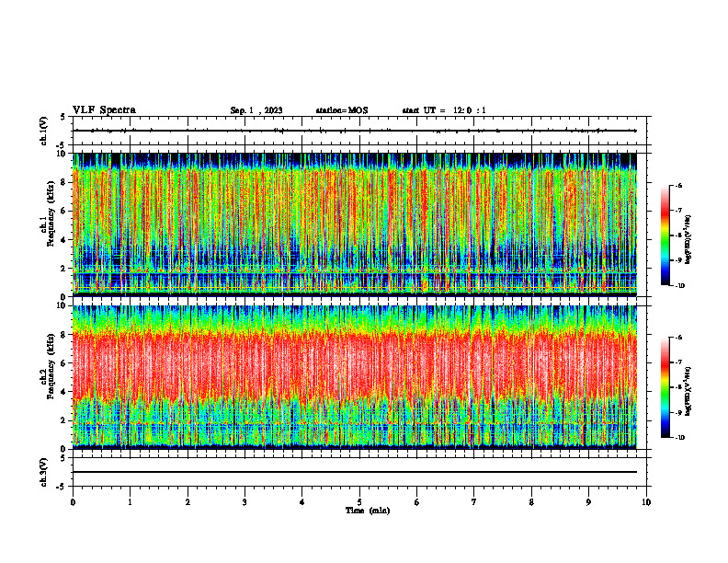The width and height of the screenshot is (728, 563).
Task: Click the time-axis tick label "0"
Action: tap(73, 502)
